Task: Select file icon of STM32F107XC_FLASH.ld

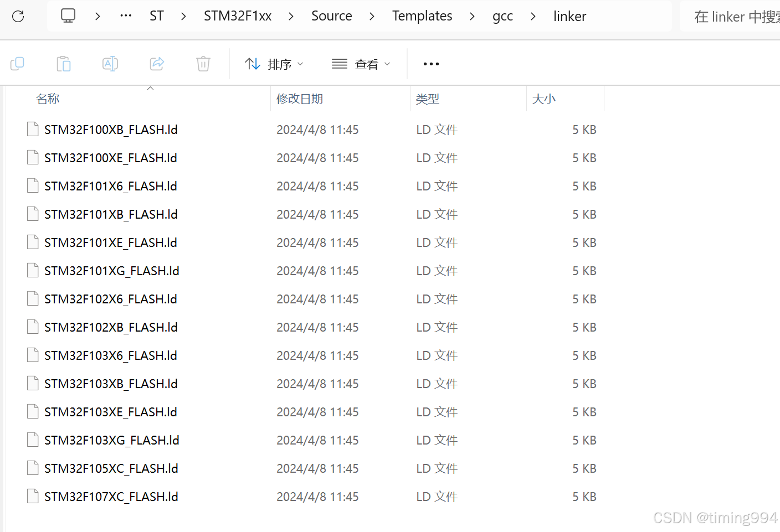Action: tap(33, 497)
